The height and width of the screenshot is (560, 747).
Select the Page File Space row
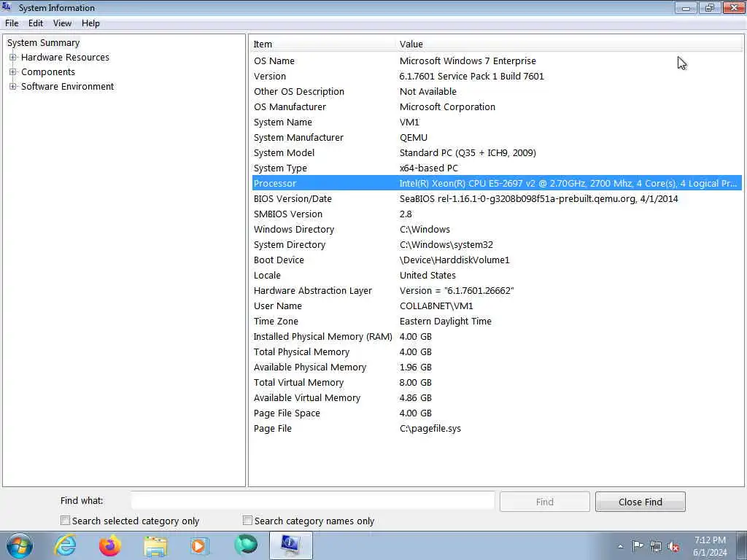pyautogui.click(x=497, y=413)
